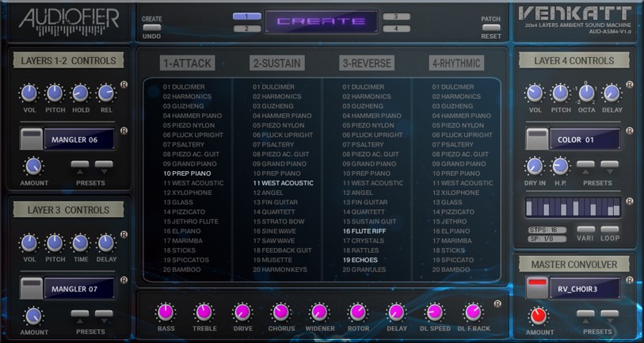Image resolution: width=644 pixels, height=343 pixels.
Task: Click the HOLD knob in Layers 1-2 Controls
Action: click(81, 93)
